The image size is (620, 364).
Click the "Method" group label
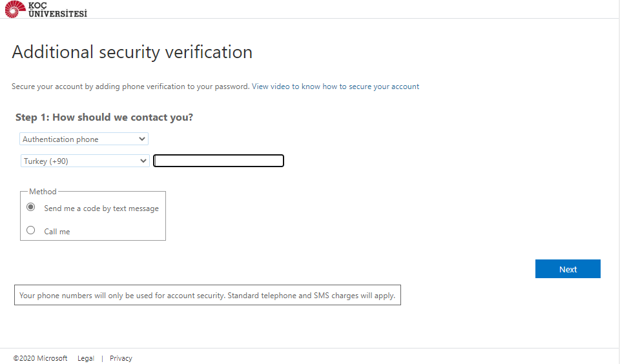[x=43, y=192]
